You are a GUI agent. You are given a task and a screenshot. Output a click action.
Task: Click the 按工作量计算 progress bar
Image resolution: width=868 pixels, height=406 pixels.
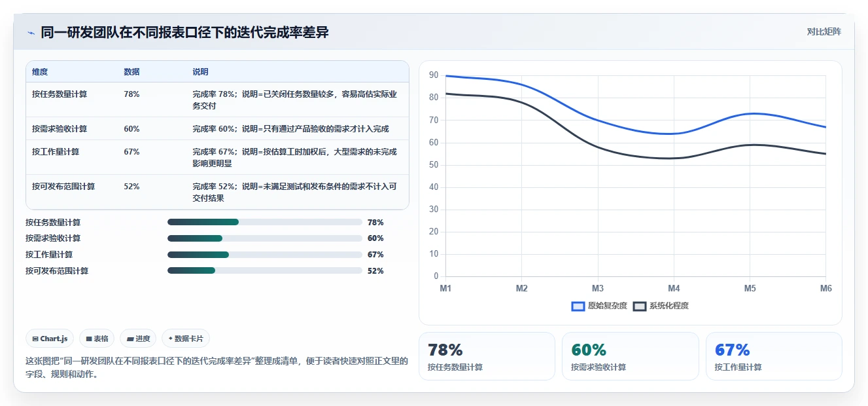tap(265, 255)
